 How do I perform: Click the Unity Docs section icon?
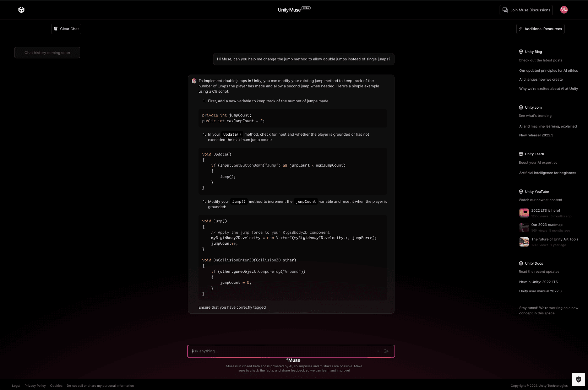[x=521, y=264]
